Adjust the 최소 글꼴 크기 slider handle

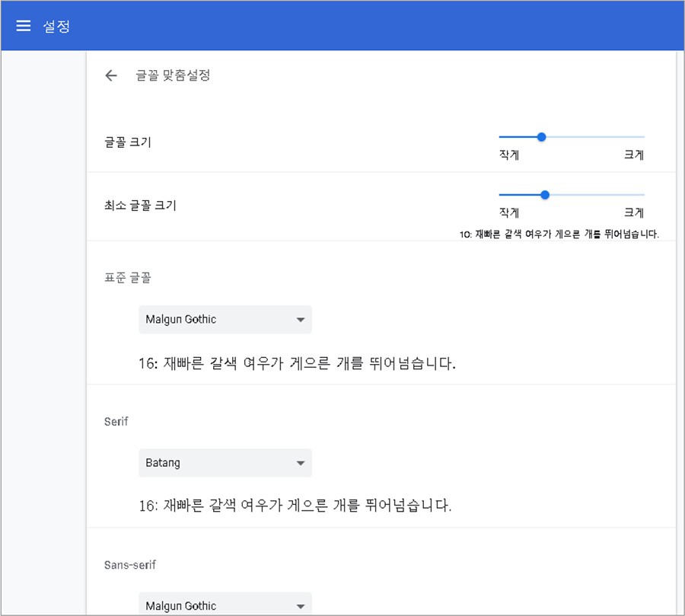coord(544,195)
